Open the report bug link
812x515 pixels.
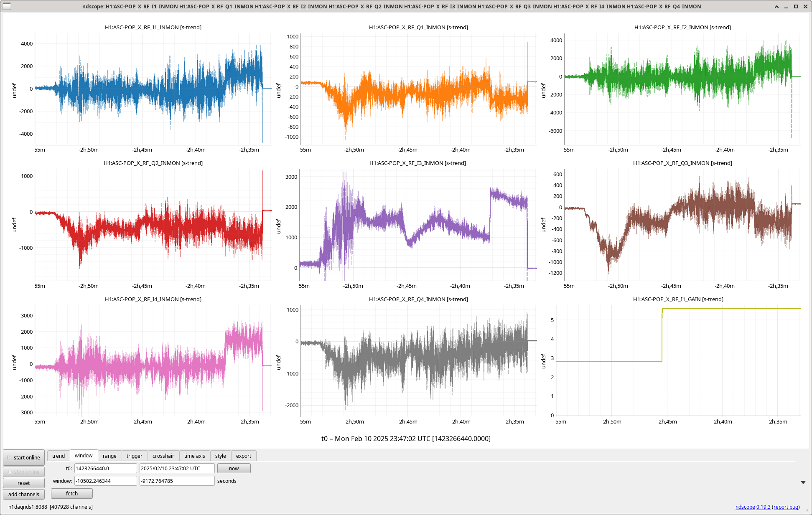click(786, 507)
